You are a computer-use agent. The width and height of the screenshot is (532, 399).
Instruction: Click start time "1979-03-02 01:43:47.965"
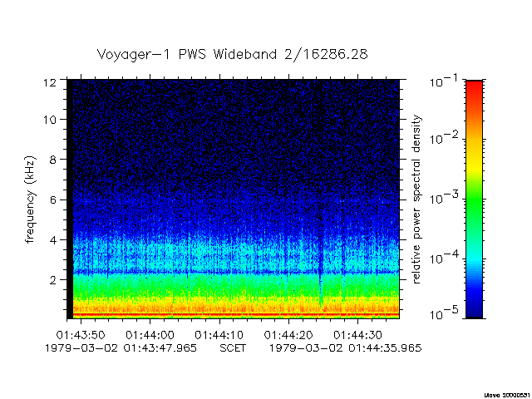click(x=121, y=348)
